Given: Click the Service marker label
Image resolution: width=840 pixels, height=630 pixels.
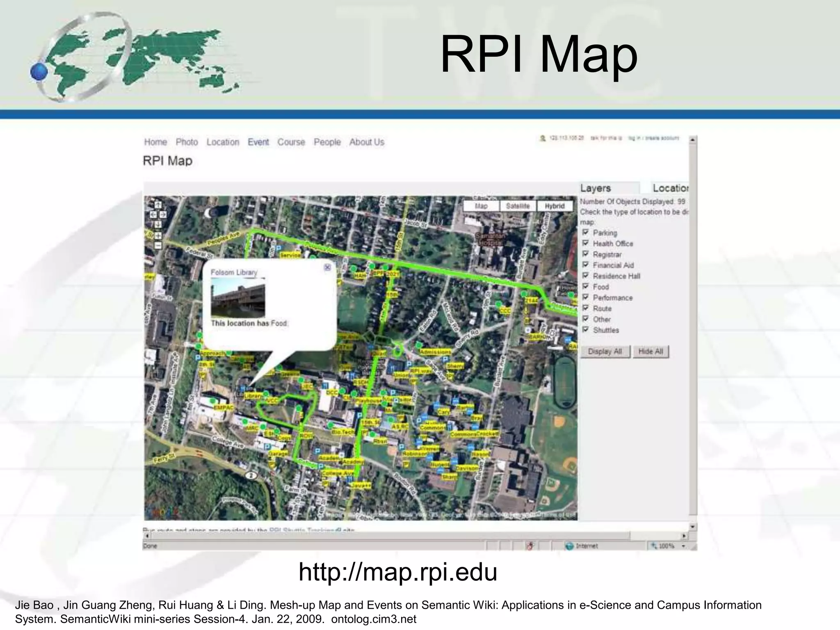Looking at the screenshot, I should [x=290, y=255].
